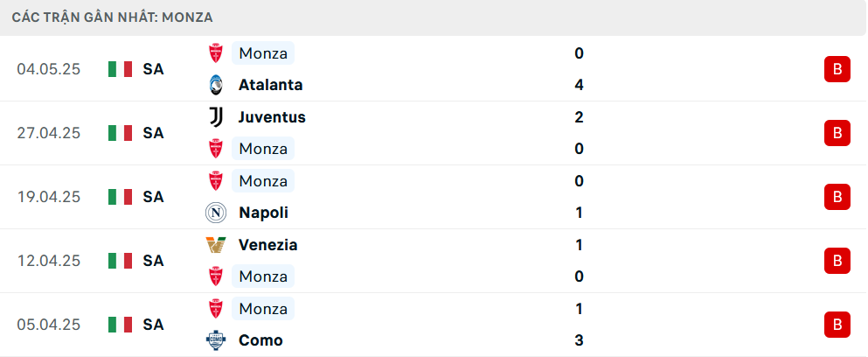This screenshot has height=357, width=868.
Task: Click red B badge for Como match
Action: (837, 325)
